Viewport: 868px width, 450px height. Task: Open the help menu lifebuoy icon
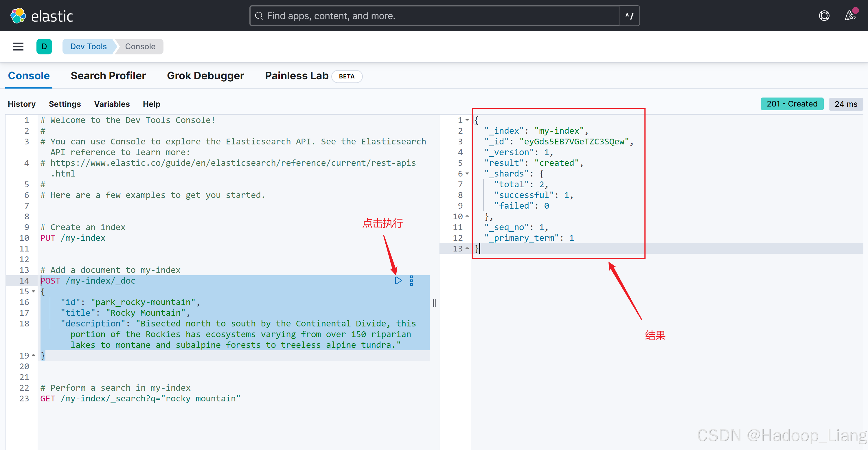824,16
